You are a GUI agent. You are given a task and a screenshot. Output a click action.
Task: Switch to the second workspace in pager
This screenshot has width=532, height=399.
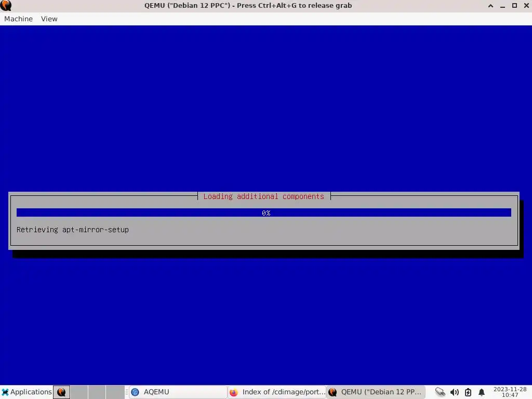point(79,392)
